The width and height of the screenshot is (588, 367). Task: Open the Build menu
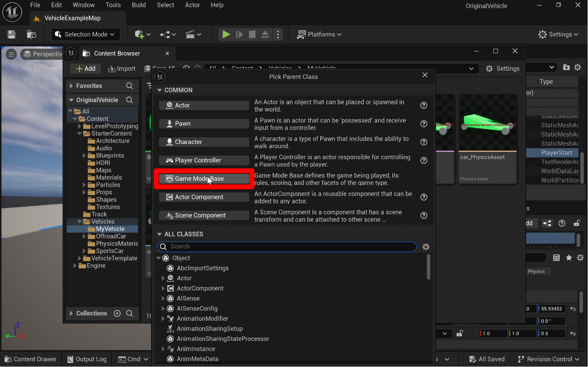(x=139, y=5)
